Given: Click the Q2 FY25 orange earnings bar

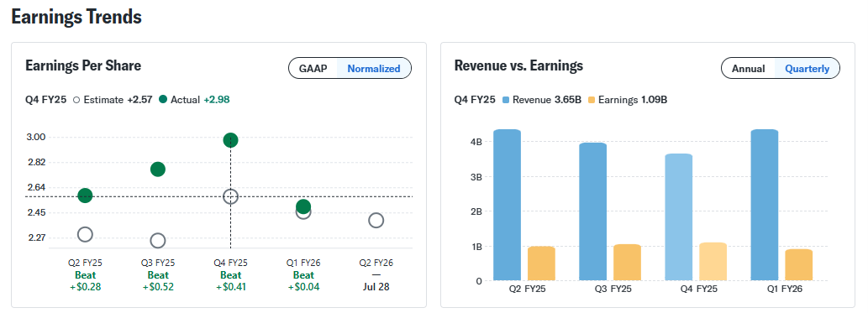Looking at the screenshot, I should 541,263.
